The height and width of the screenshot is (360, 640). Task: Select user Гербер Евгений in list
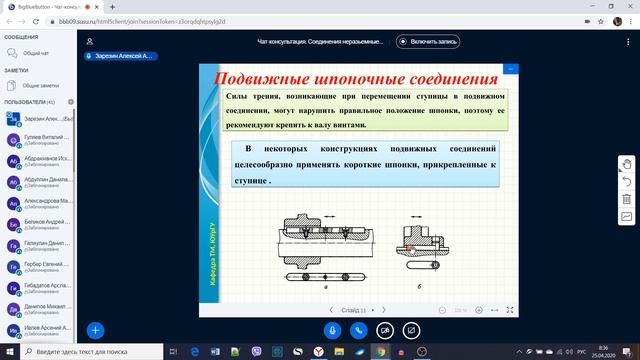pyautogui.click(x=39, y=267)
